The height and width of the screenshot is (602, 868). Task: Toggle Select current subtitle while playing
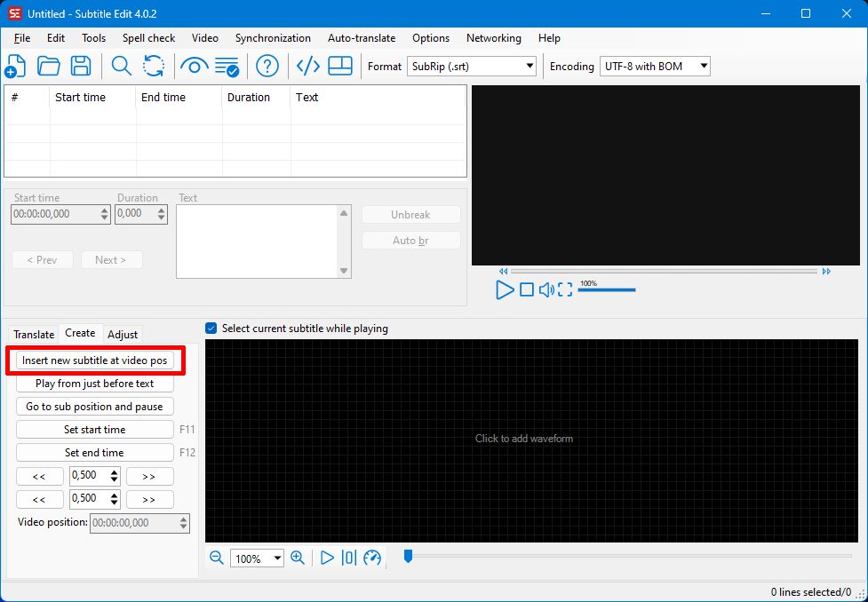[x=211, y=329]
